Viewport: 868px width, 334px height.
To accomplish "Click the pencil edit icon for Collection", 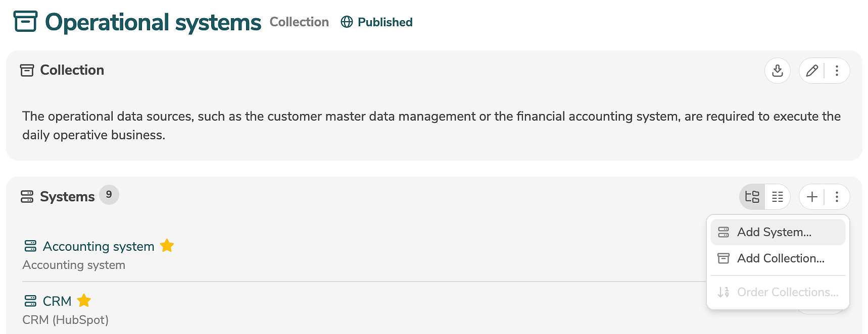I will tap(812, 71).
